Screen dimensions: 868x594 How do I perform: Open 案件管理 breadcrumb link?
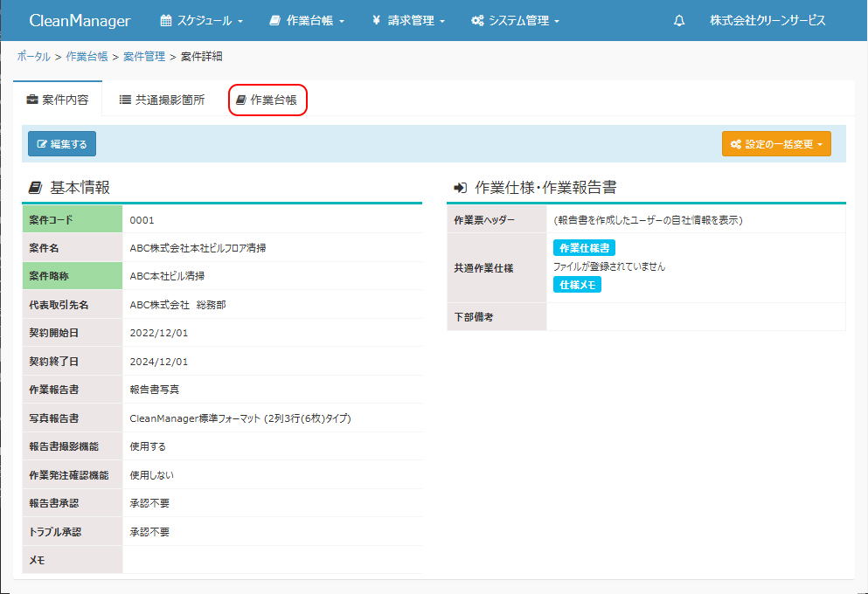[x=144, y=57]
